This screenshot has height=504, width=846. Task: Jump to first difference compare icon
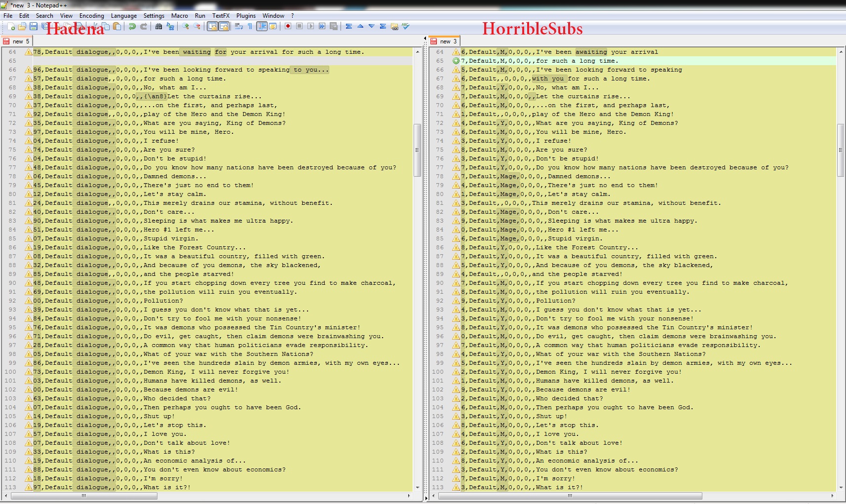point(349,27)
